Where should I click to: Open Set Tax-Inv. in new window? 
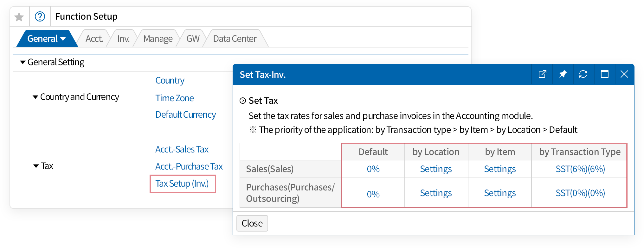542,74
